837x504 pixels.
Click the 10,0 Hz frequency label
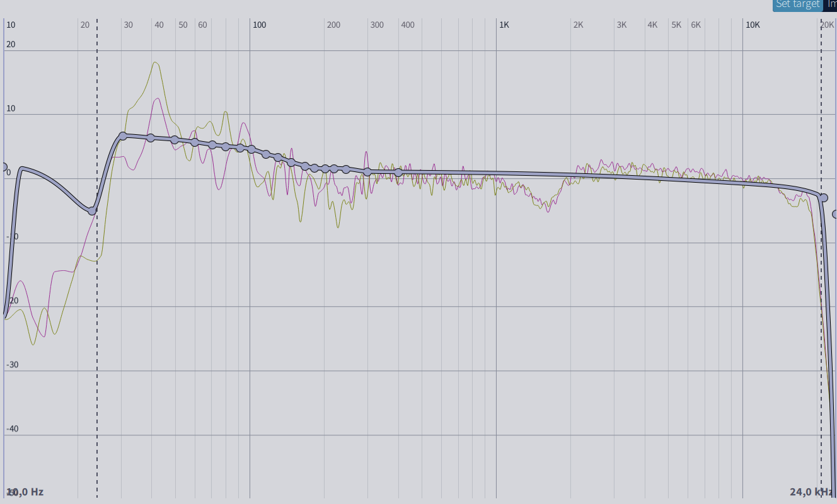click(x=25, y=491)
